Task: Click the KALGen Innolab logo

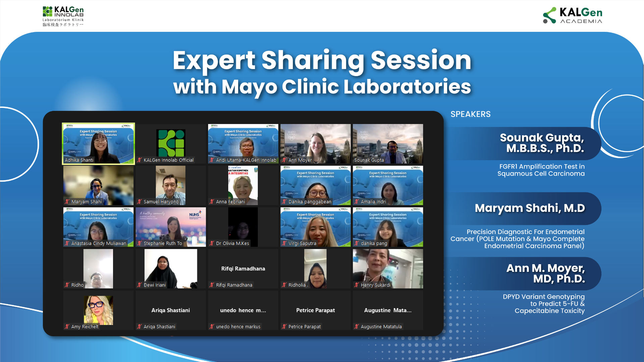Action: (63, 16)
